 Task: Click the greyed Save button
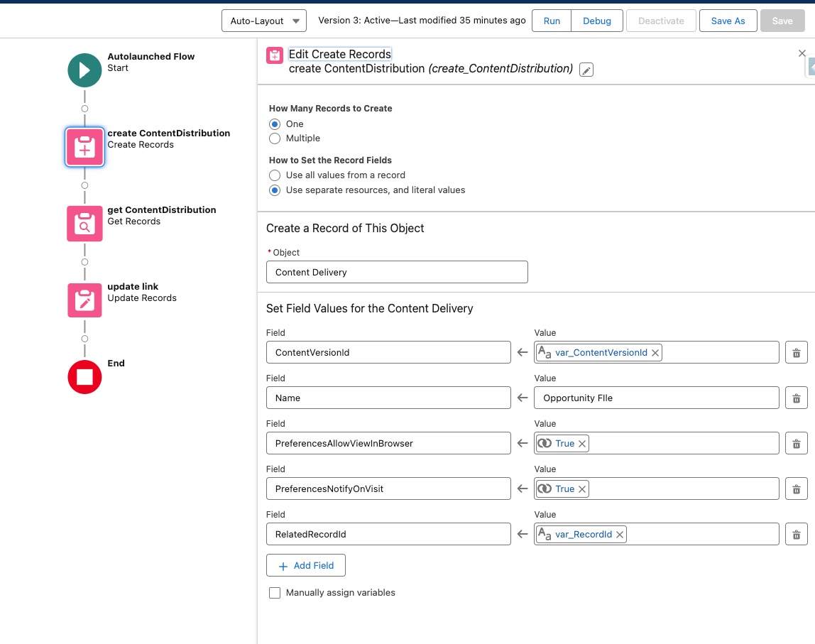point(782,21)
